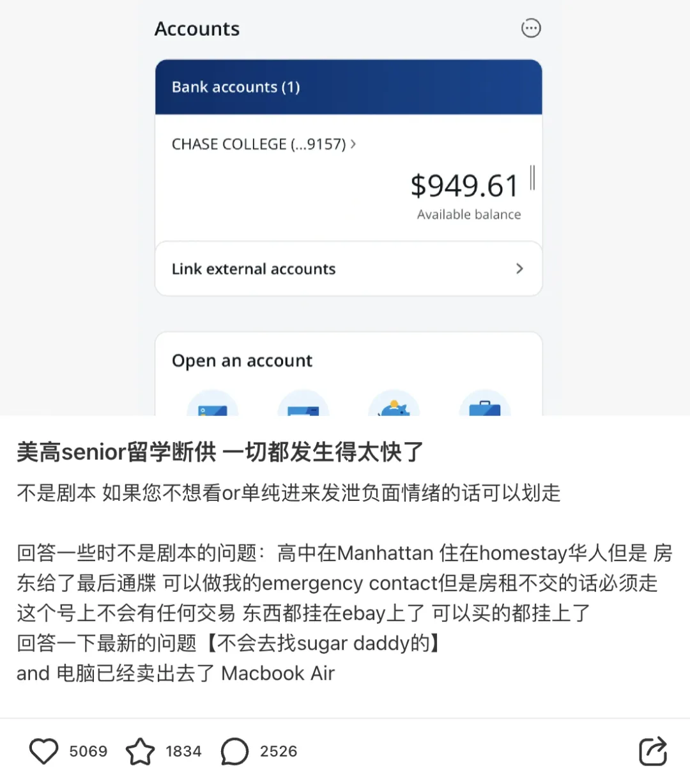Open the Accounts more options menu
Screen dimensions: 690x784
(531, 28)
